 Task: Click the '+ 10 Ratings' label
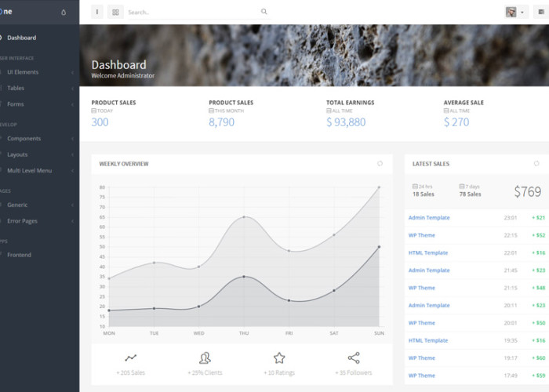[x=279, y=372]
